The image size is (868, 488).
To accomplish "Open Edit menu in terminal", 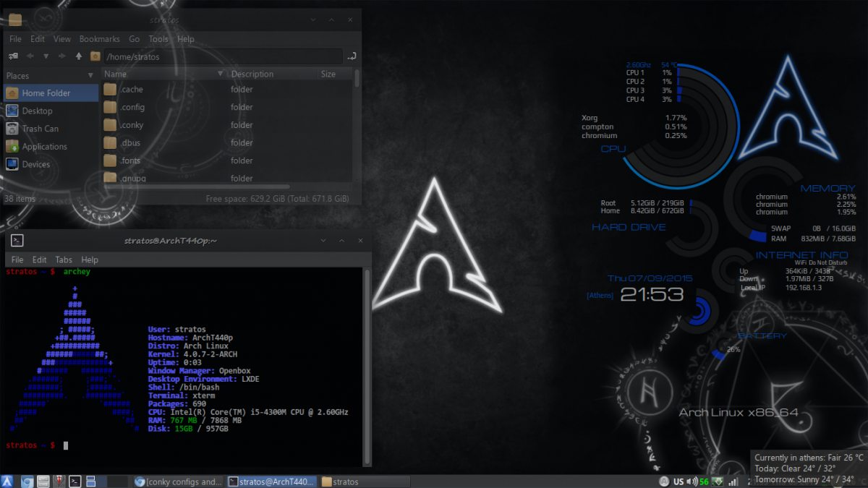I will coord(40,260).
